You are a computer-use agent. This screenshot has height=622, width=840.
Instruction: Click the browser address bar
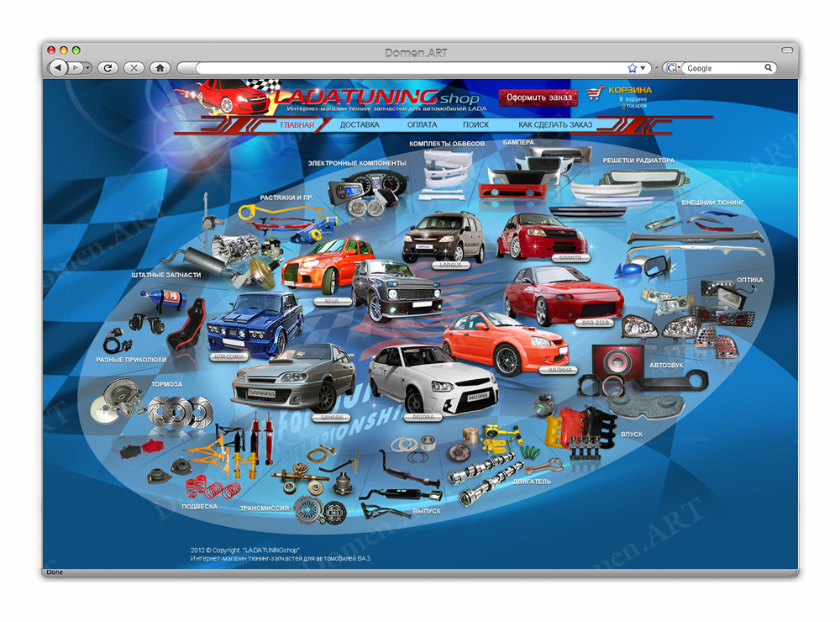[x=410, y=68]
